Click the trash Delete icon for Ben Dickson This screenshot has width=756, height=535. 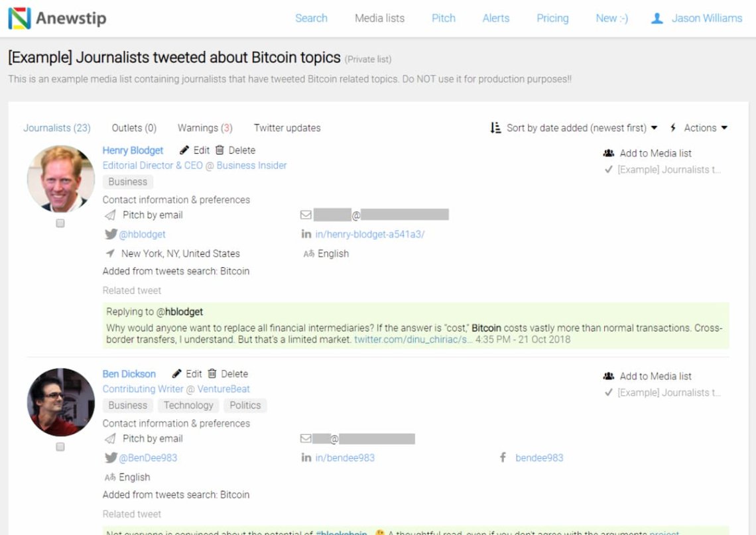(x=212, y=374)
